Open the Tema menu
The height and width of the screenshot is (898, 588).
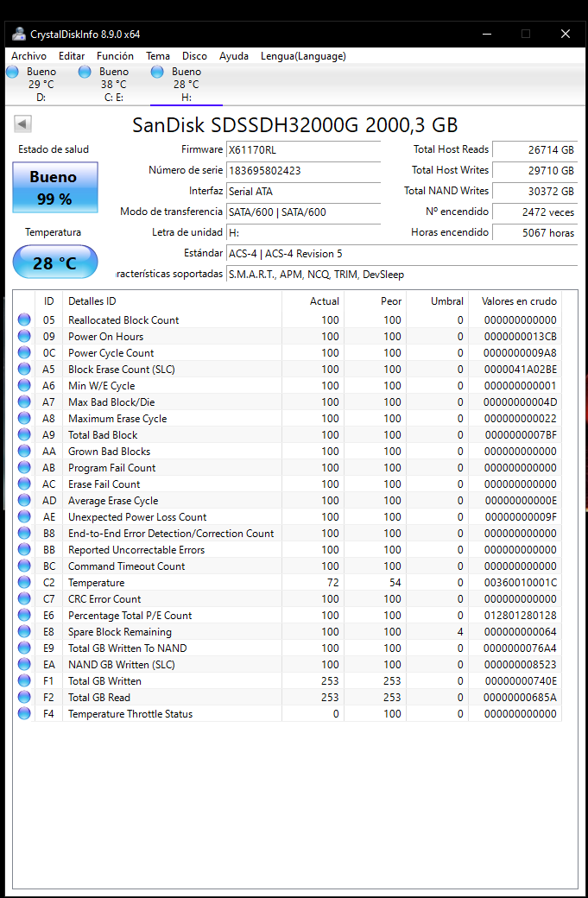coord(158,56)
